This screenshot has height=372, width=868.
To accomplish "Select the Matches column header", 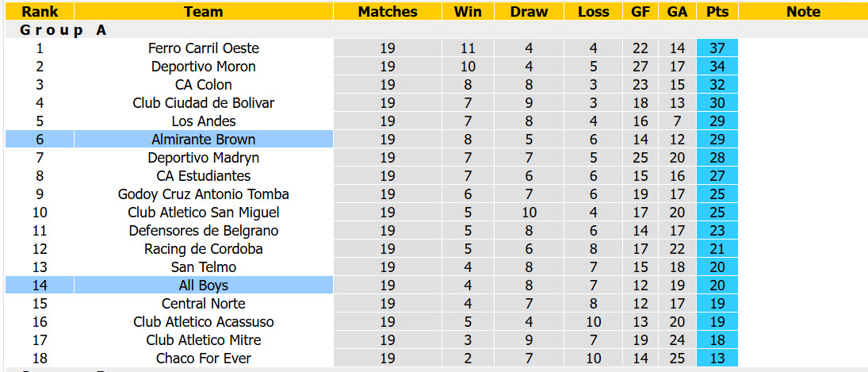I will point(388,11).
